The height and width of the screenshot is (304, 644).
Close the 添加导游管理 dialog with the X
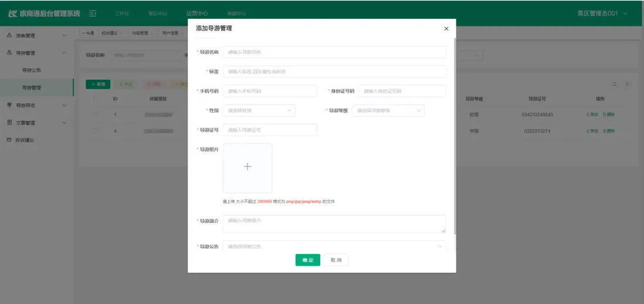(446, 29)
